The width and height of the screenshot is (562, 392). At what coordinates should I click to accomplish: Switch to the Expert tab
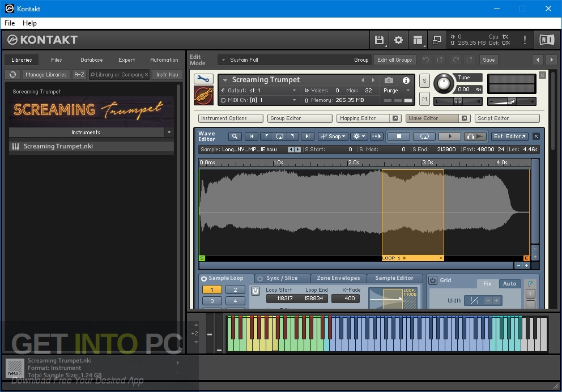coord(127,60)
